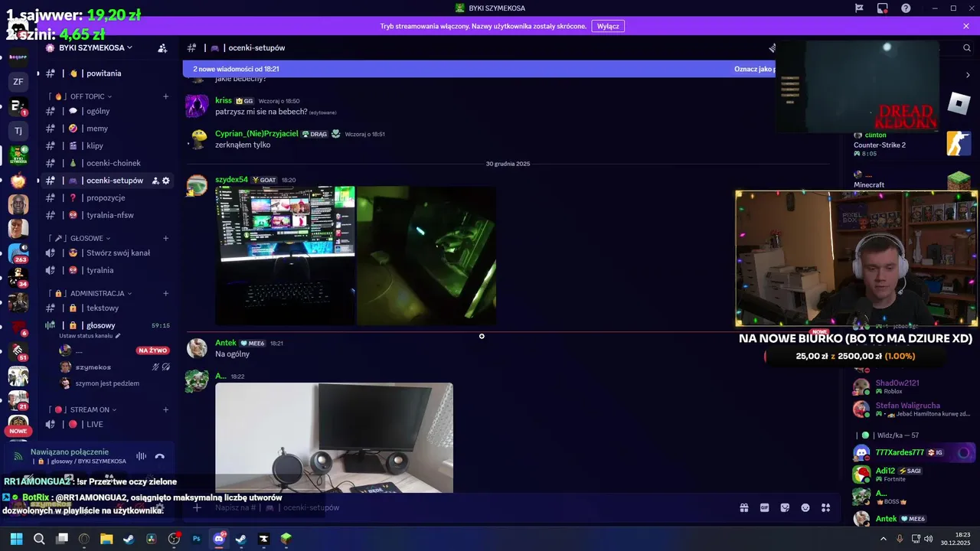Click Ustaw status kanału link
Image resolution: width=980 pixels, height=551 pixels.
tap(90, 336)
